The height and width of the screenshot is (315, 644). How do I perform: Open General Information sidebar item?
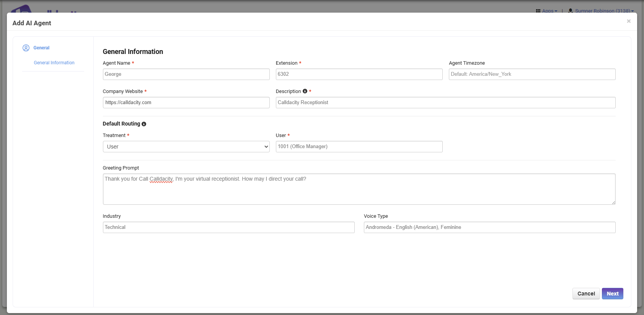(54, 63)
